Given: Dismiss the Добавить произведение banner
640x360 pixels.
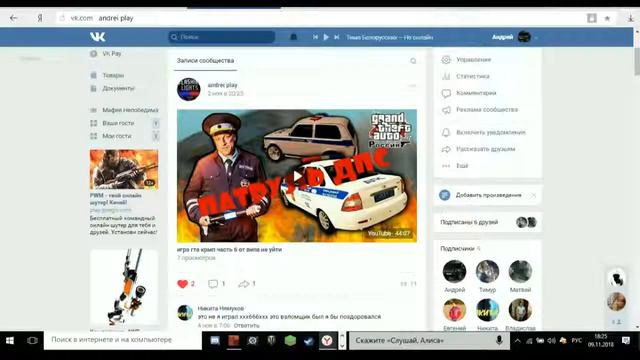Looking at the screenshot, I should 533,195.
